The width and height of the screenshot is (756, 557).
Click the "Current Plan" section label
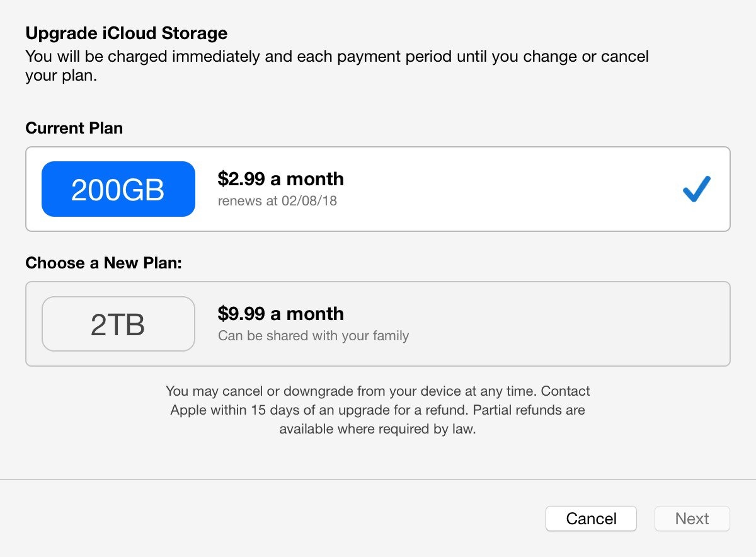point(74,128)
